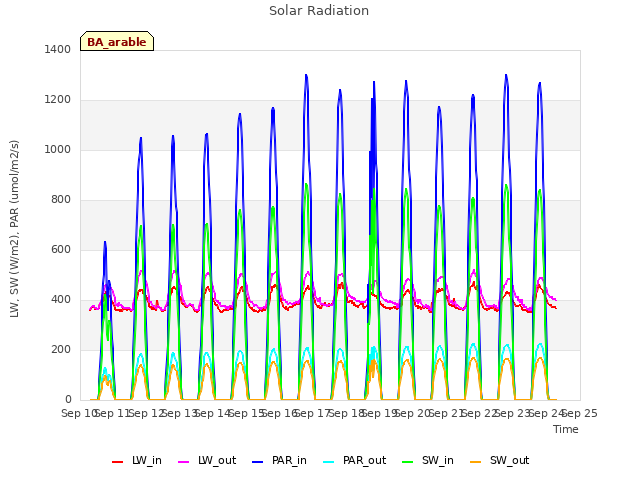The width and height of the screenshot is (640, 480).
Task: Click the Solar Radiation chart title
Action: (x=319, y=11)
